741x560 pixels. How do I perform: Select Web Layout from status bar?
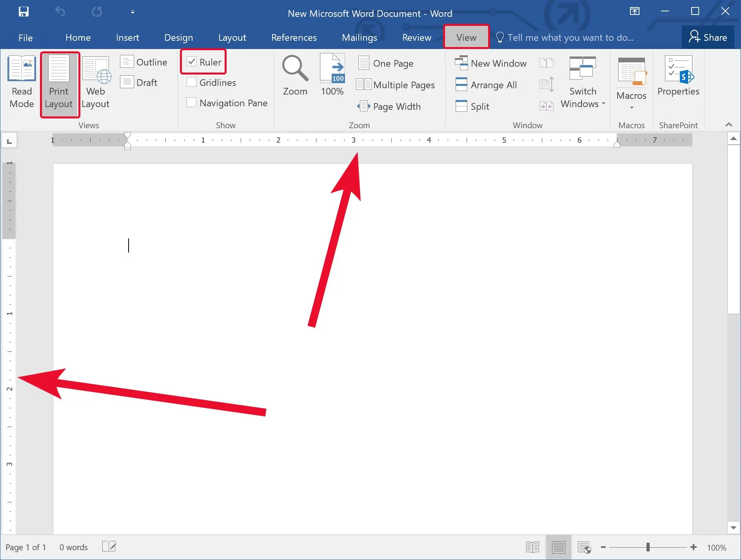pos(584,547)
